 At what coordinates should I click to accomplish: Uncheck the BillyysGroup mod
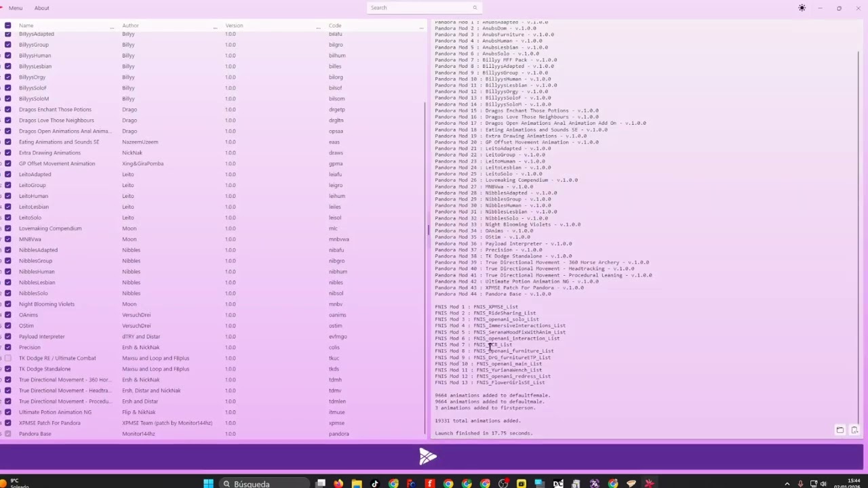click(7, 45)
